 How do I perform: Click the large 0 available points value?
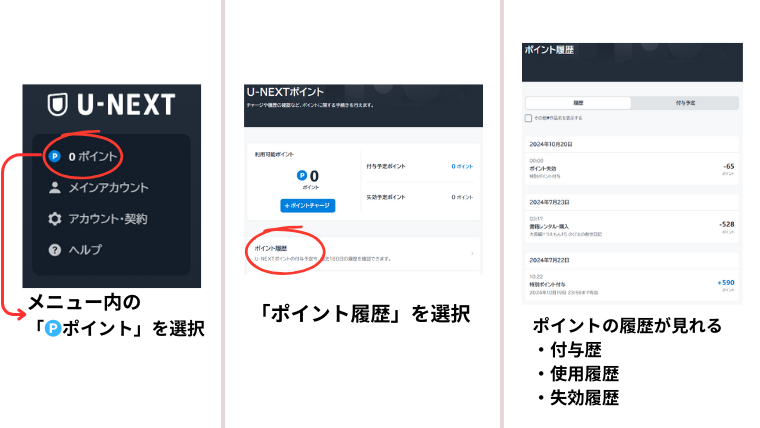coord(314,176)
